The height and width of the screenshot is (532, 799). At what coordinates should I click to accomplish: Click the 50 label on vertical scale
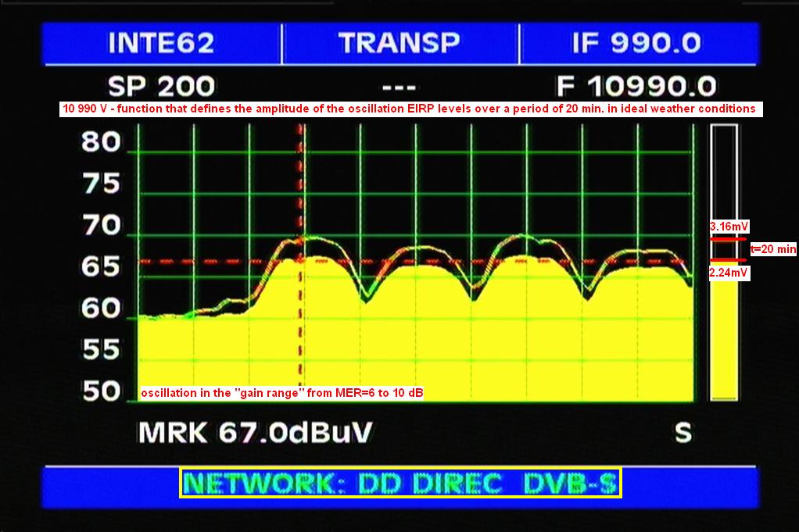(101, 391)
